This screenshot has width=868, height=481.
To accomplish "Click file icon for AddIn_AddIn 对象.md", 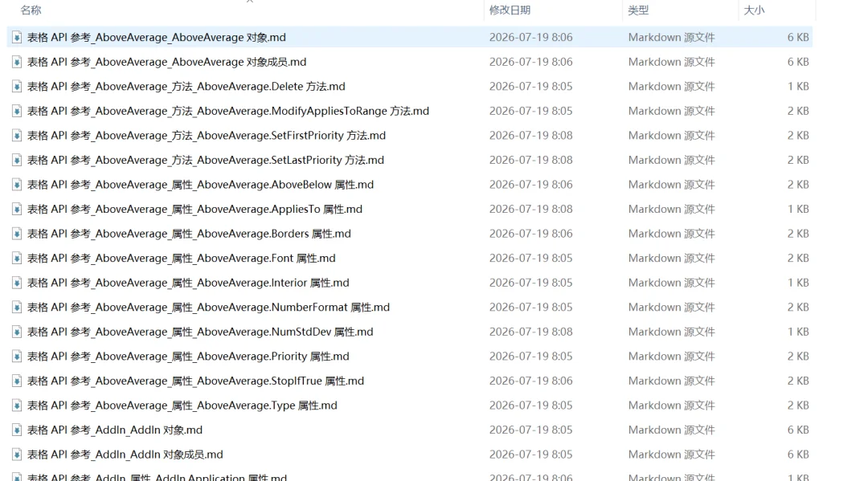I will [17, 430].
